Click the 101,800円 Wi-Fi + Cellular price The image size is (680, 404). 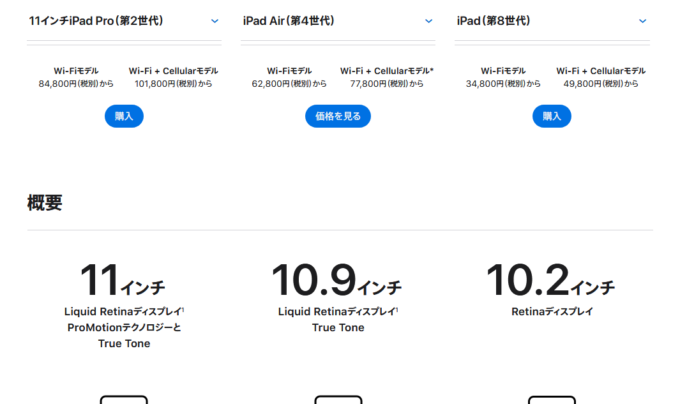coord(173,84)
